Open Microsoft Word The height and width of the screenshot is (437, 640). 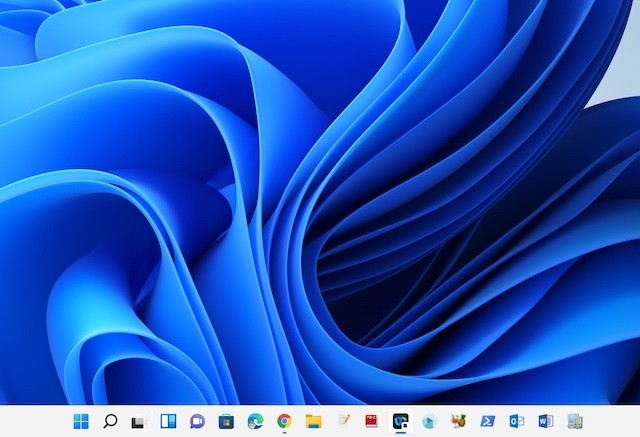546,421
